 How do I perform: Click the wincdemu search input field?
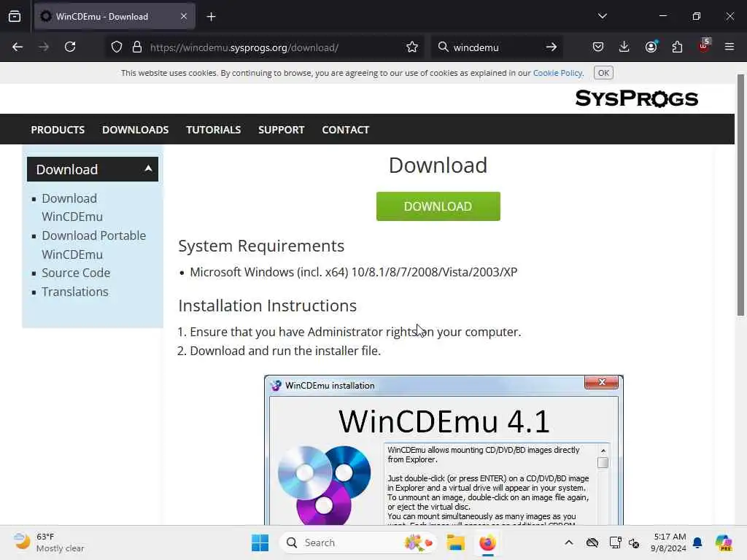(497, 47)
